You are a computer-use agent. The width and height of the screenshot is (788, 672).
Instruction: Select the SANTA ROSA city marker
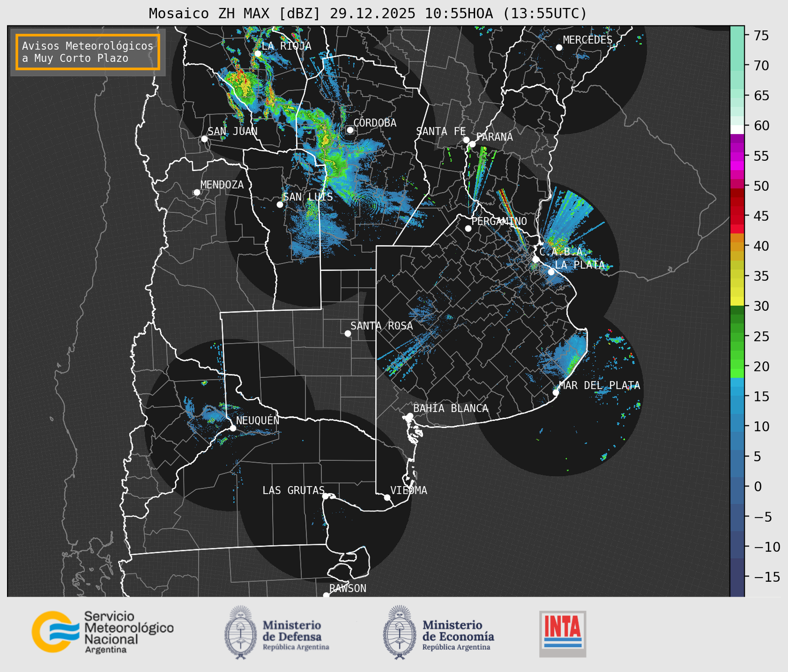(348, 333)
